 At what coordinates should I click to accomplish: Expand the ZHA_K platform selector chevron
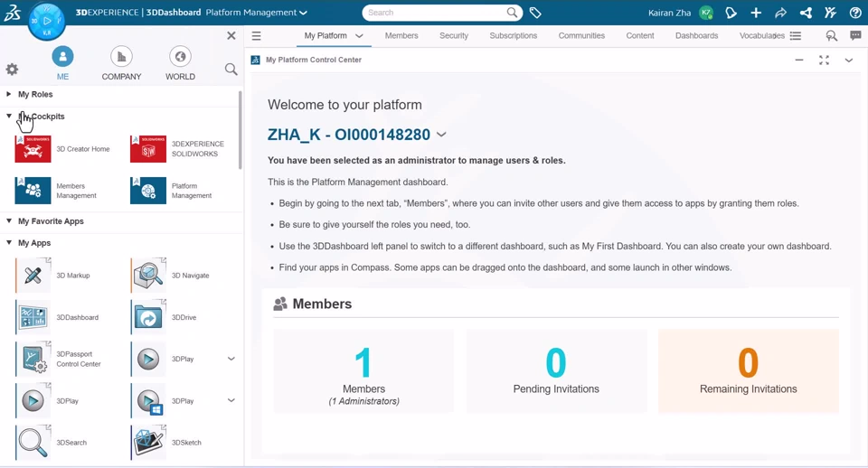point(441,135)
